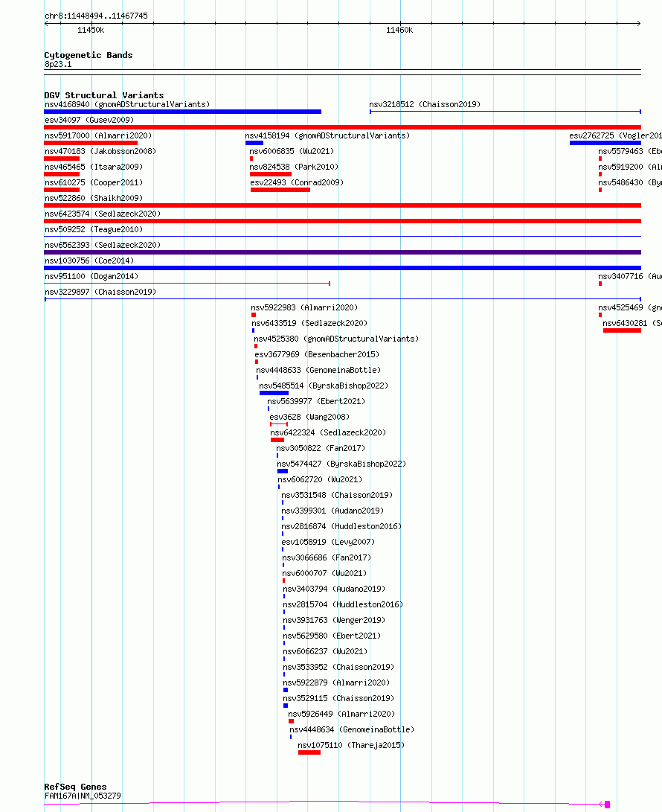The height and width of the screenshot is (812, 662).
Task: Select the DGV Structural Variants track title
Action: coord(104,95)
